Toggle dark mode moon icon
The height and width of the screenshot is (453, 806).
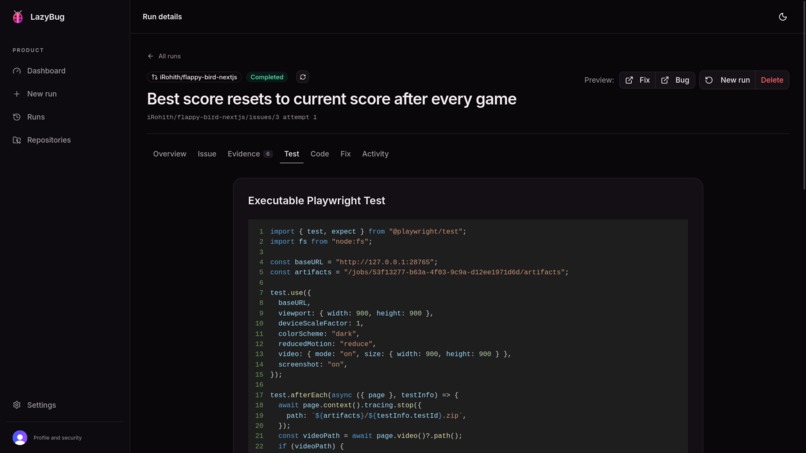(782, 17)
